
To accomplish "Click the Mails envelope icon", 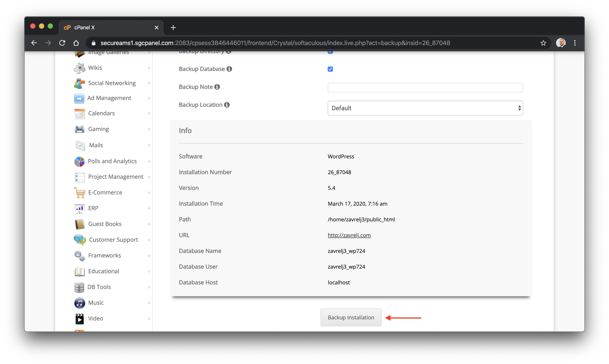I will (80, 146).
